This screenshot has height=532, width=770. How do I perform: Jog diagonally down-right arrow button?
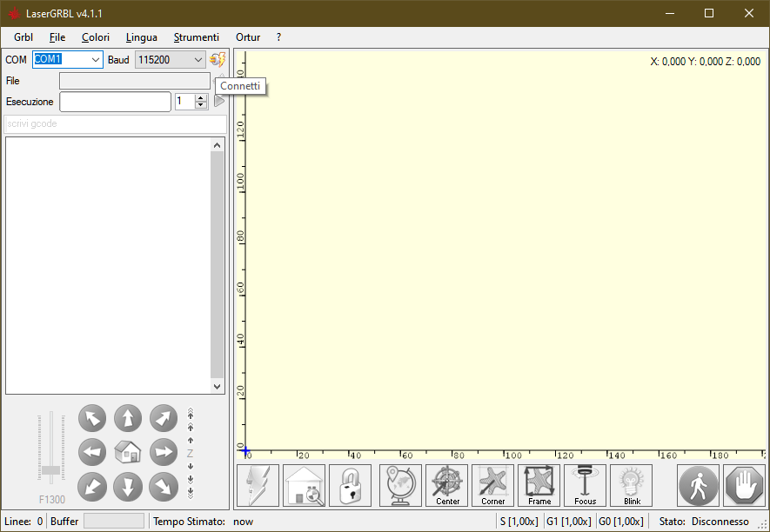tap(164, 486)
